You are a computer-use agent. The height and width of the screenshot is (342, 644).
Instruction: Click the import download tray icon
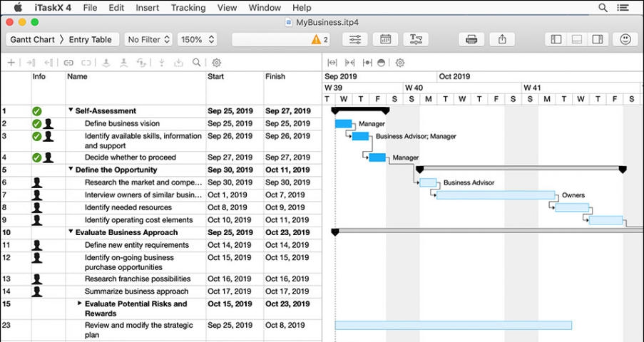pos(178,63)
